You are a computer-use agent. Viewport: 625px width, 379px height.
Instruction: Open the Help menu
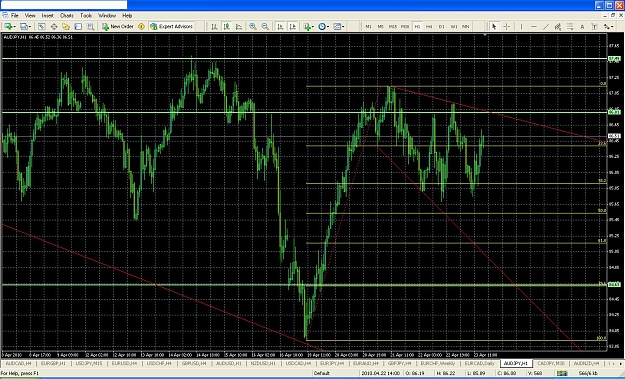tap(127, 16)
